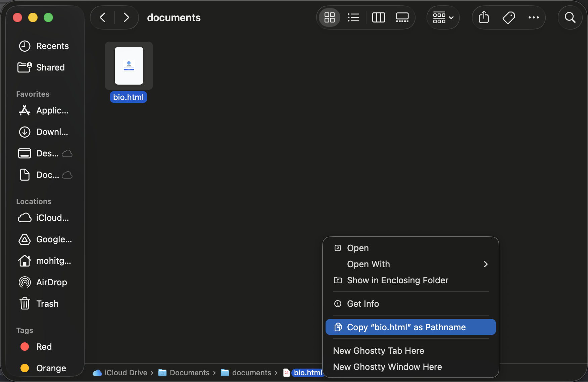Switch to gallery view
588x382 pixels.
[402, 17]
